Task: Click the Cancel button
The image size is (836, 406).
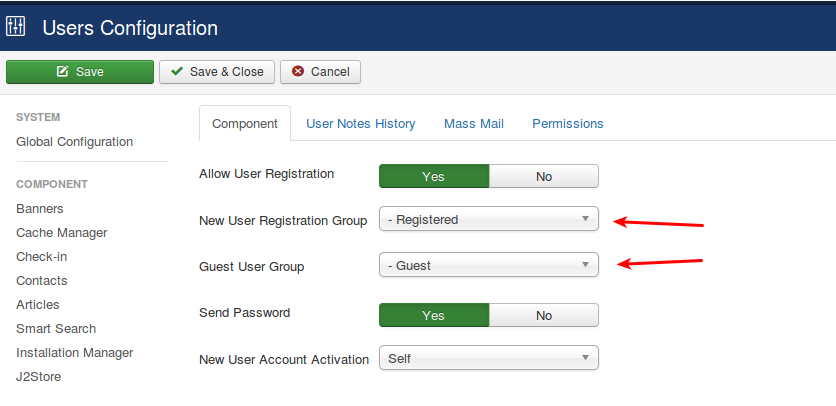Action: [x=320, y=72]
